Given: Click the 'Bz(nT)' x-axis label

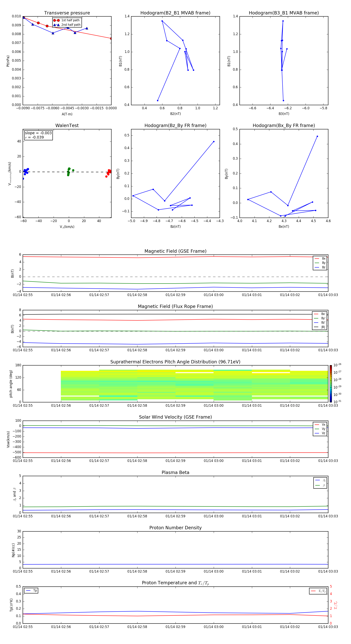Looking at the screenshot, I should [x=175, y=227].
